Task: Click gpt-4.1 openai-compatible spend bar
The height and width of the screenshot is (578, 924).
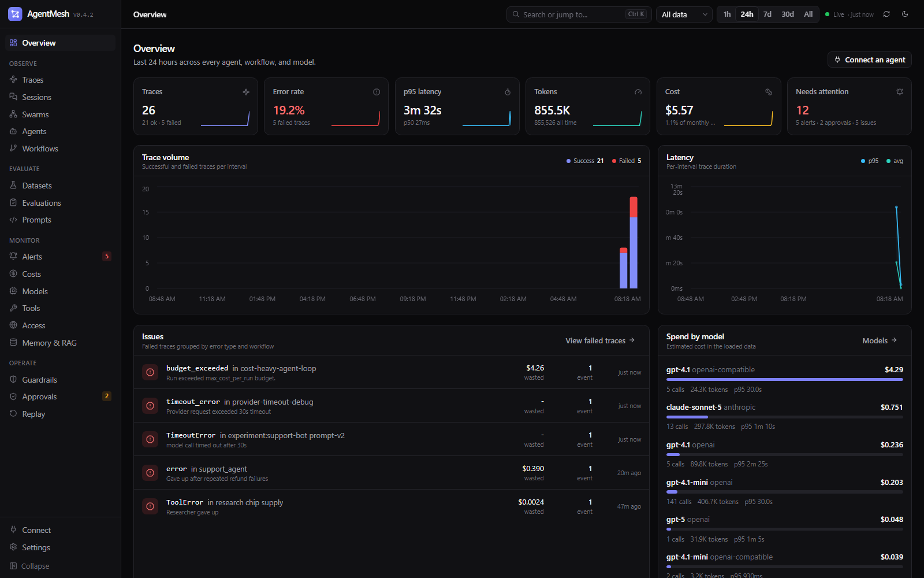Action: (785, 380)
